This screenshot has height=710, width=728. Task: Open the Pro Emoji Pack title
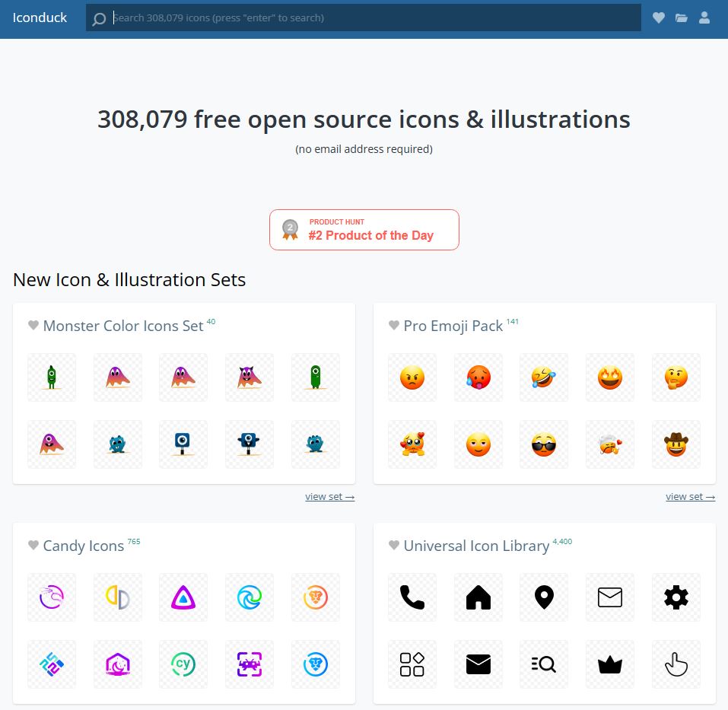pyautogui.click(x=453, y=326)
